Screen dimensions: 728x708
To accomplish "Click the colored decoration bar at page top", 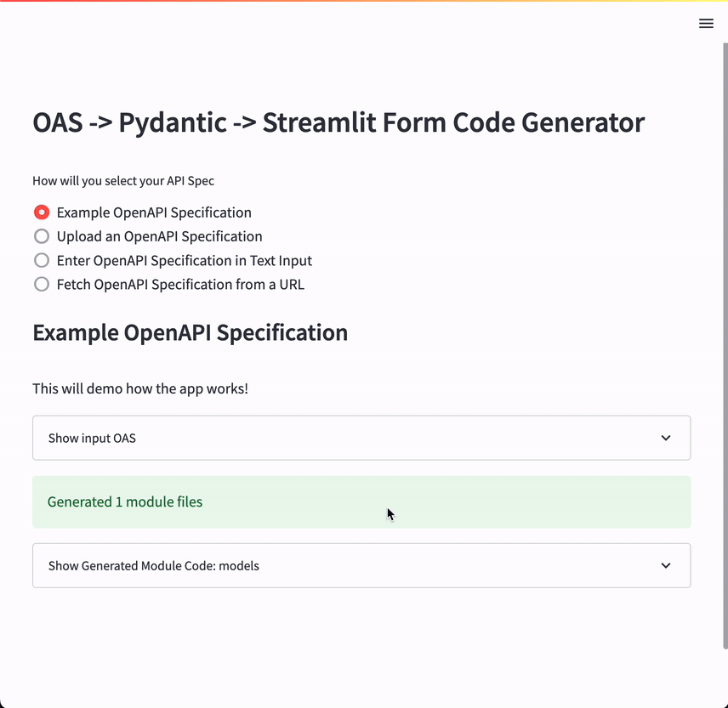I will coord(364,2).
